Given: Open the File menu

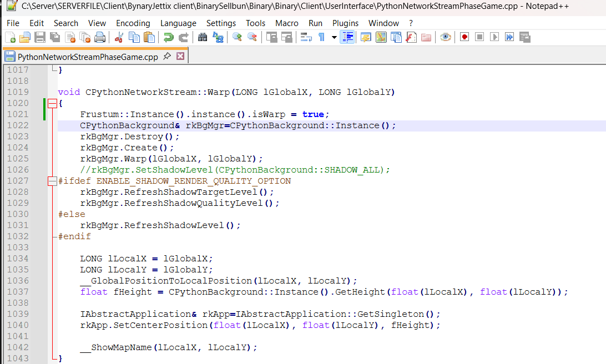Looking at the screenshot, I should (x=13, y=23).
